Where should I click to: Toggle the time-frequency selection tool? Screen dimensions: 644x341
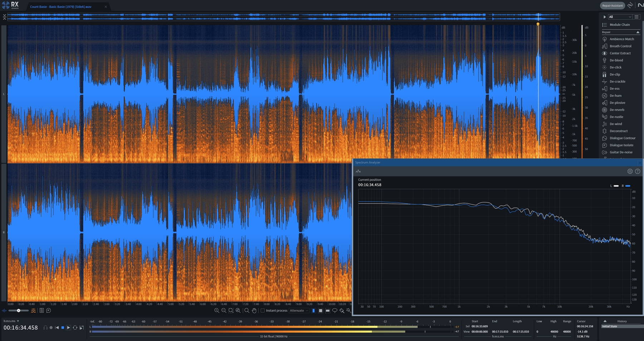point(321,311)
